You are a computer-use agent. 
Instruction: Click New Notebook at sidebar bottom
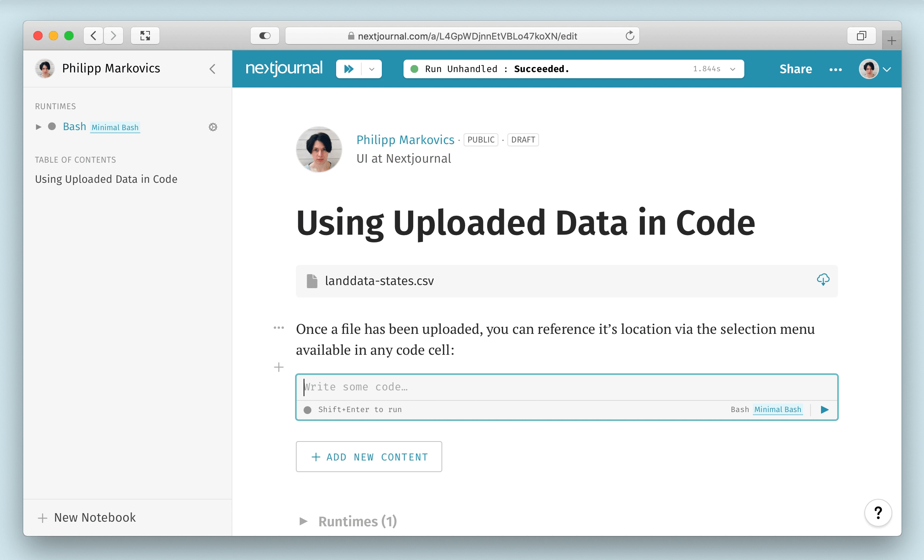coord(87,517)
